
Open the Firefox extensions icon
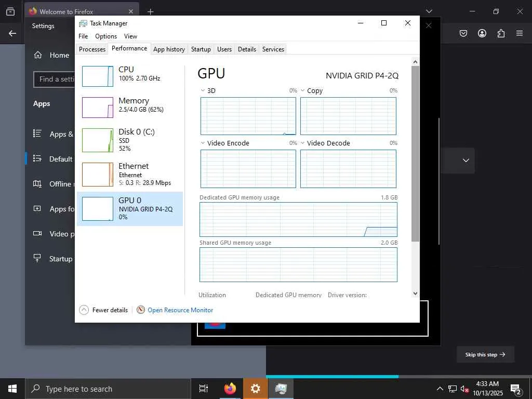tap(501, 33)
